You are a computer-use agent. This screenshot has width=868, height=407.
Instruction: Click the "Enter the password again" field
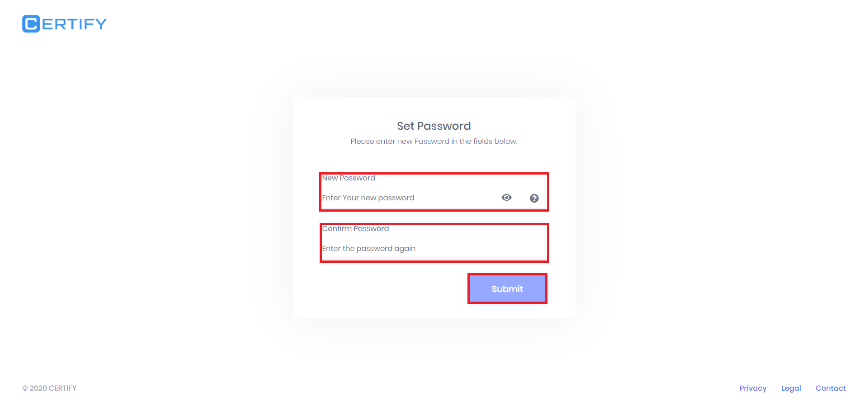pyautogui.click(x=407, y=249)
